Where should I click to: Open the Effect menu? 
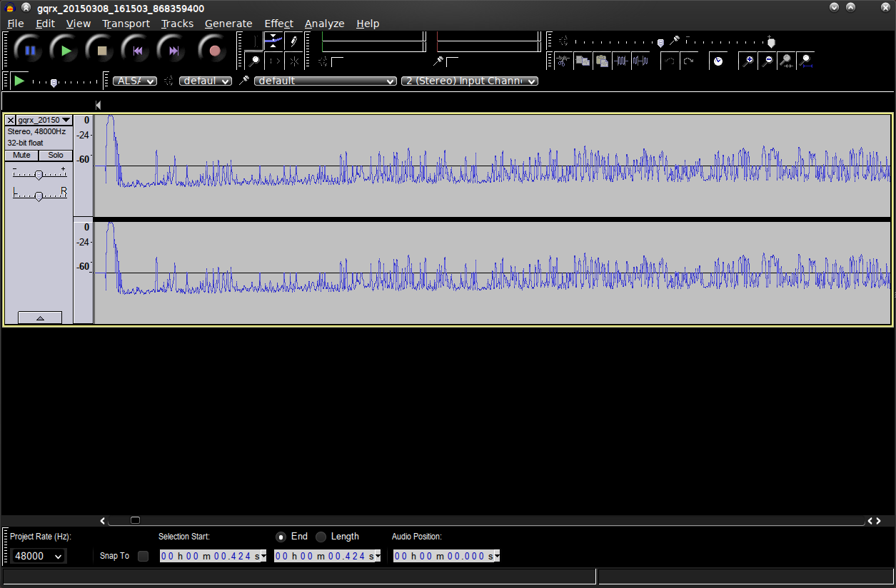point(278,24)
